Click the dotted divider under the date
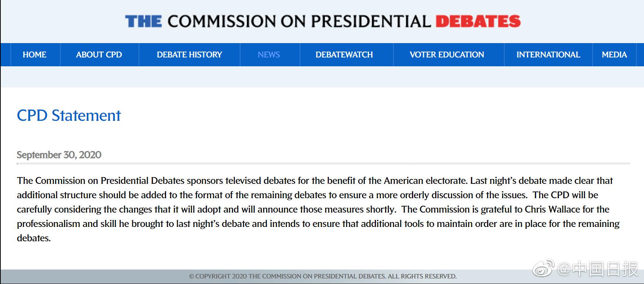This screenshot has width=644, height=284. pyautogui.click(x=323, y=163)
